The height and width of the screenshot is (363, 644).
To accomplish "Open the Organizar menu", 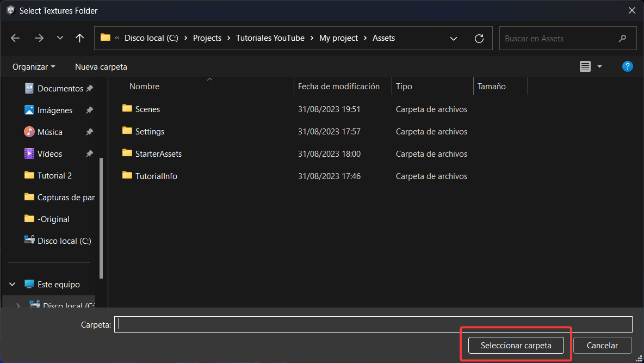I will (x=34, y=66).
